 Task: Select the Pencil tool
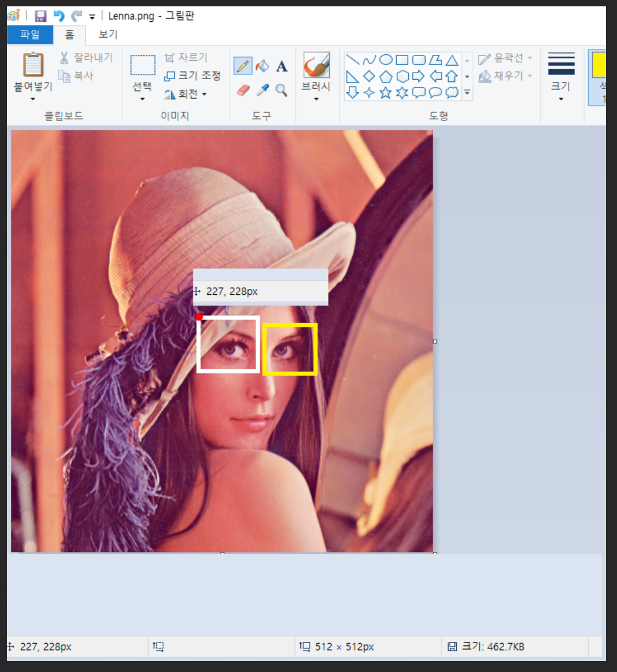(243, 66)
